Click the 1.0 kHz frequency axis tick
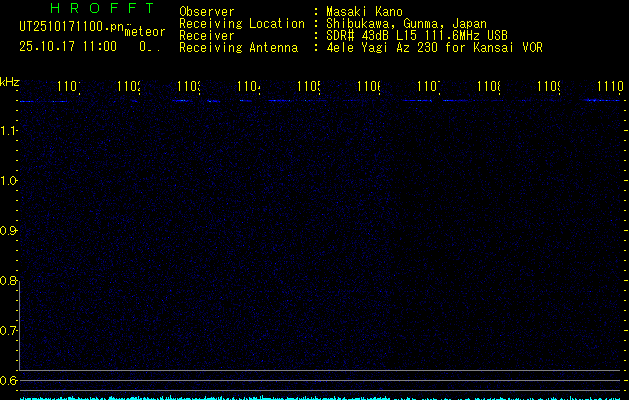629x400 pixels. tap(9, 181)
